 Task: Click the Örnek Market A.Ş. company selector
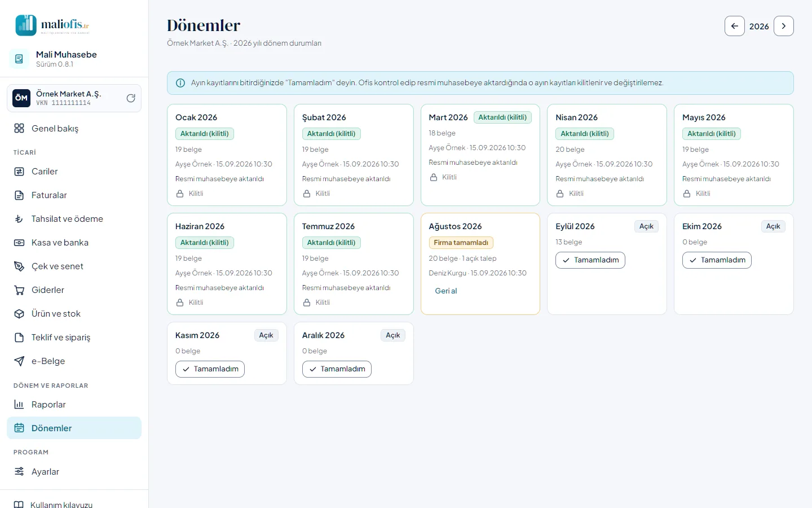click(74, 98)
